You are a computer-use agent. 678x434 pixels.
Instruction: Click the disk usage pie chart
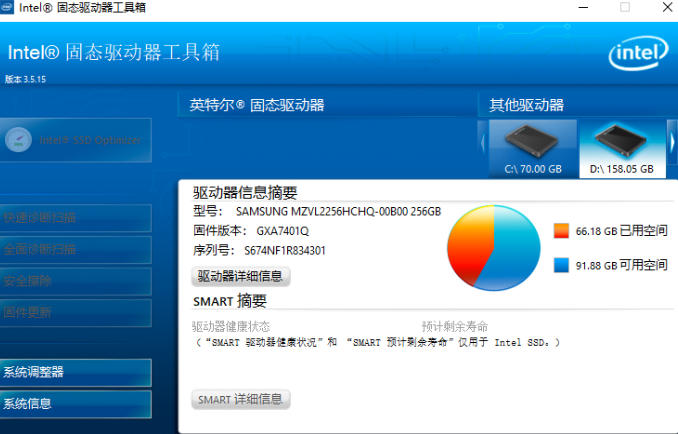[494, 248]
